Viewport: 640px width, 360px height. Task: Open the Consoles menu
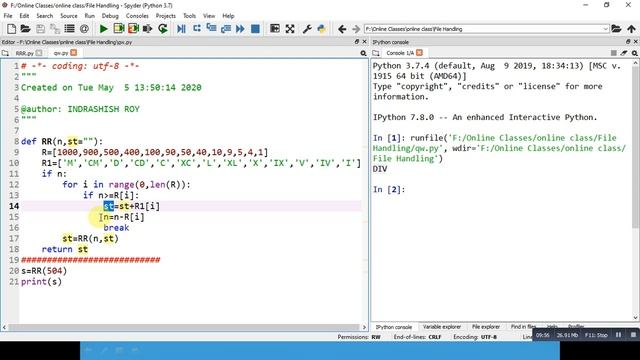[137, 16]
